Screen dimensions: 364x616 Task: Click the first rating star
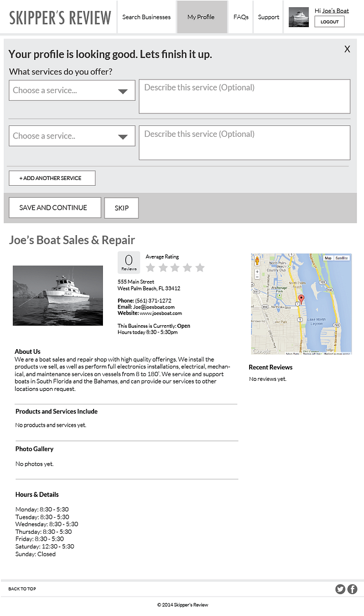point(150,267)
